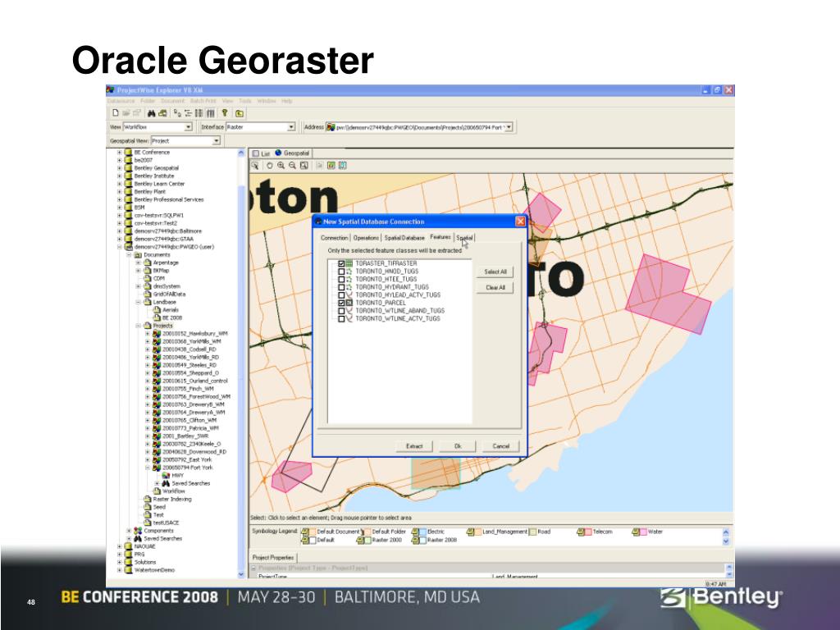This screenshot has width=840, height=630.
Task: Click the New document toolbar icon
Action: (115, 113)
